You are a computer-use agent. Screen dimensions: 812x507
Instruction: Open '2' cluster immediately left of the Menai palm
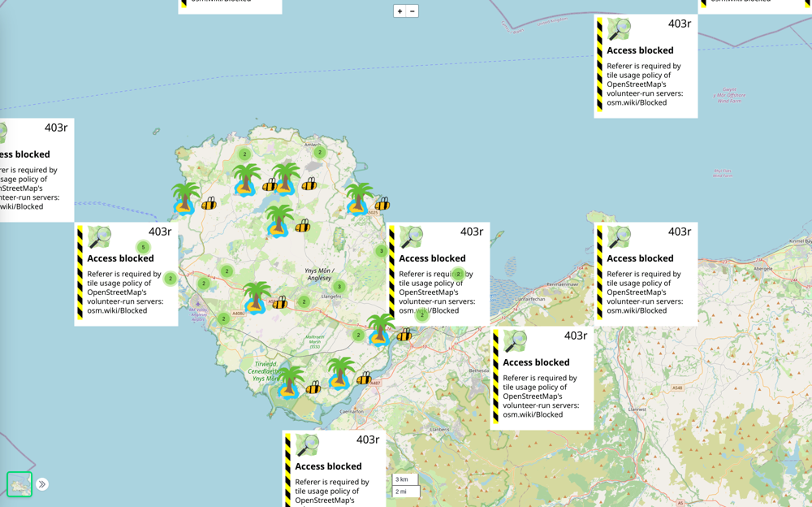click(358, 335)
